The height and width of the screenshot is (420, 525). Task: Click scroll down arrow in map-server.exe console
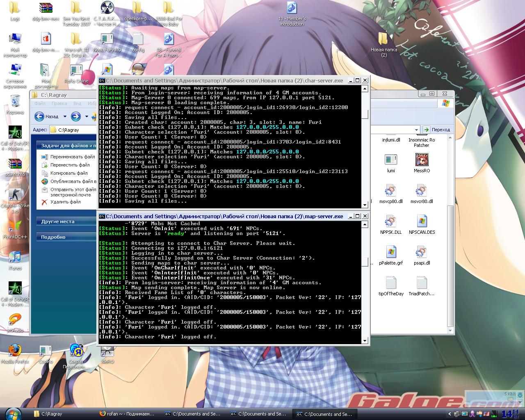point(365,340)
